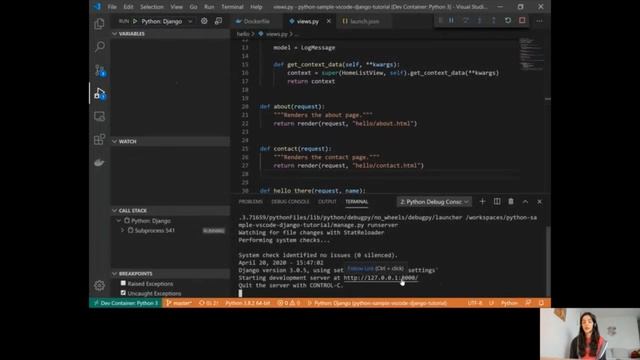The width and height of the screenshot is (640, 360).
Task: Open the editor More Actions ellipsis
Action: (539, 21)
